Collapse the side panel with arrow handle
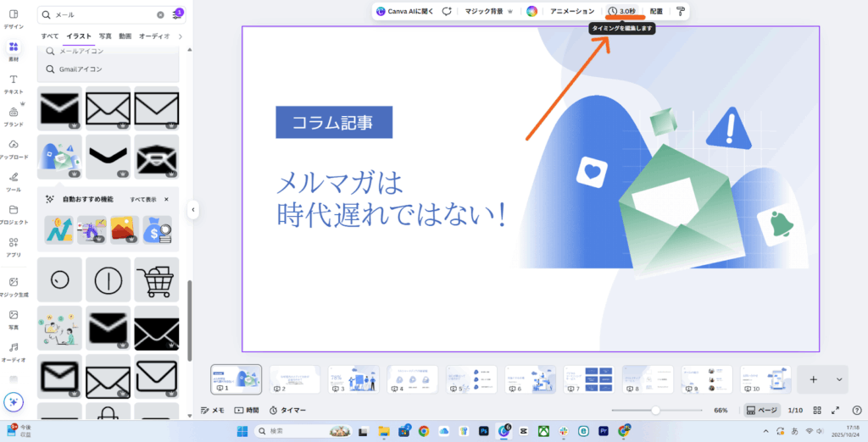Image resolution: width=868 pixels, height=442 pixels. [x=193, y=209]
